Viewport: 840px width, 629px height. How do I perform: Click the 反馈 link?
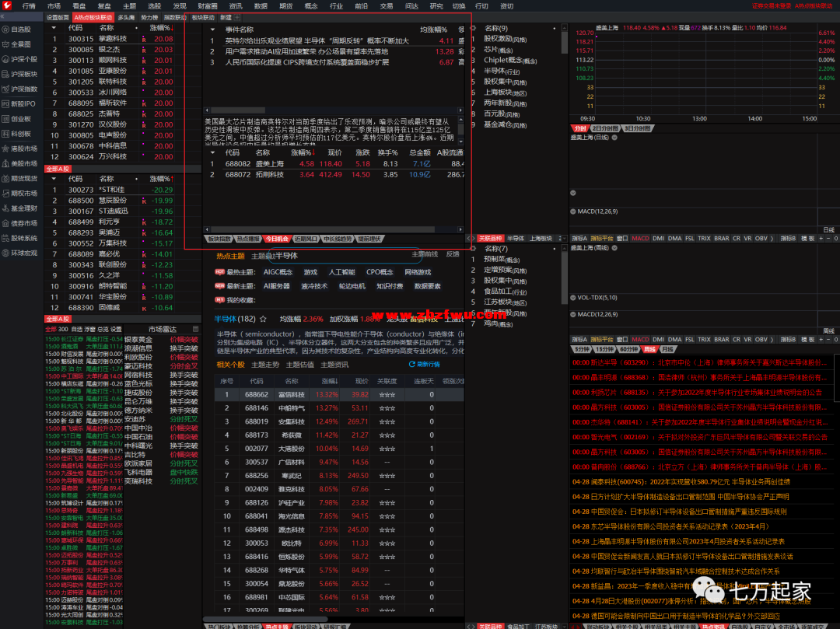tap(453, 253)
